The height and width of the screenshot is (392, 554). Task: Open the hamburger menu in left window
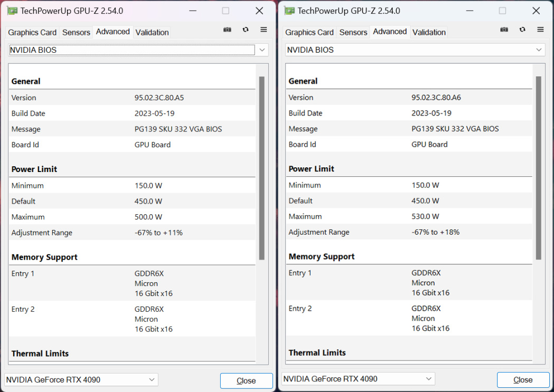(264, 30)
